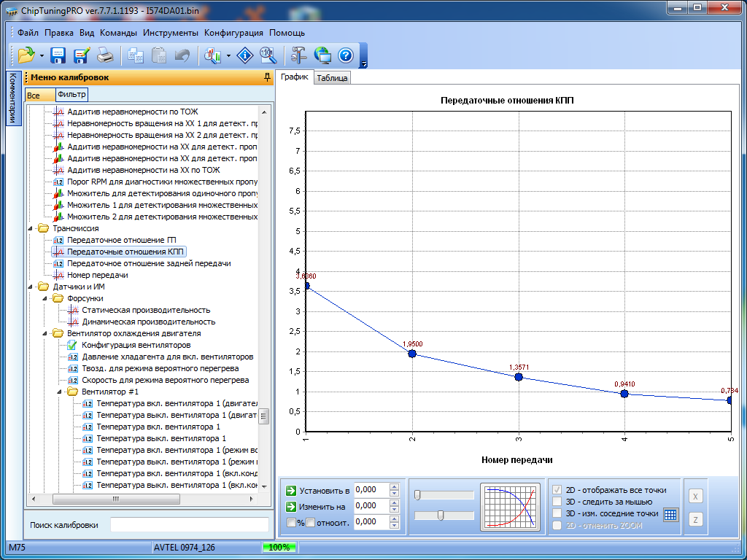Click the table grid icon beside 3D options

670,514
